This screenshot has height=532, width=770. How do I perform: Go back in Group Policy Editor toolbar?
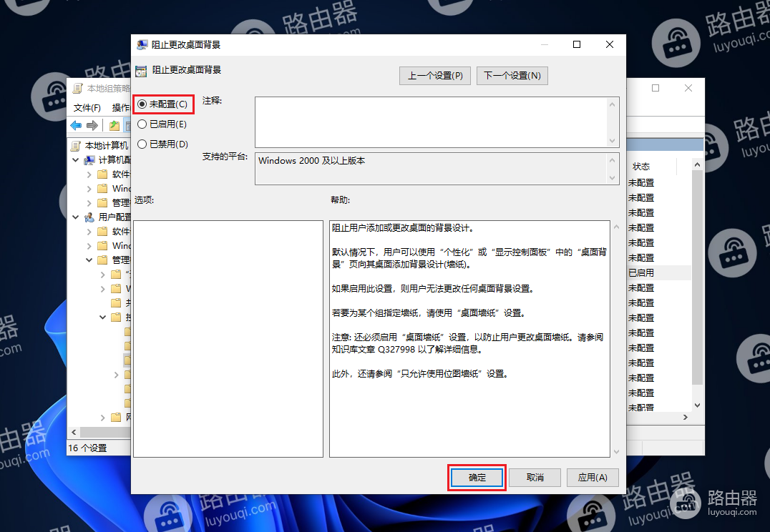coord(76,126)
